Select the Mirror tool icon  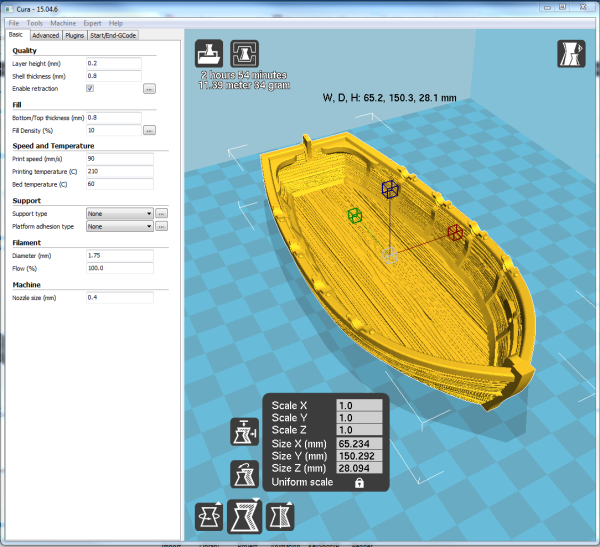coord(279,516)
